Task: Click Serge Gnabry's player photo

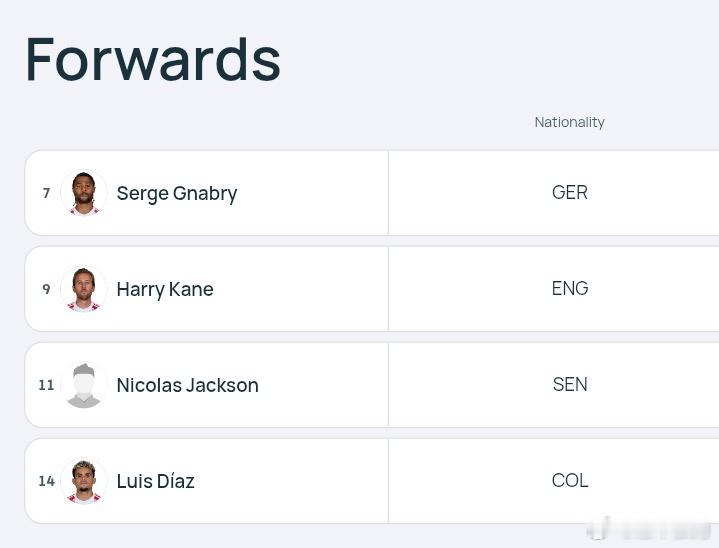Action: click(x=83, y=193)
